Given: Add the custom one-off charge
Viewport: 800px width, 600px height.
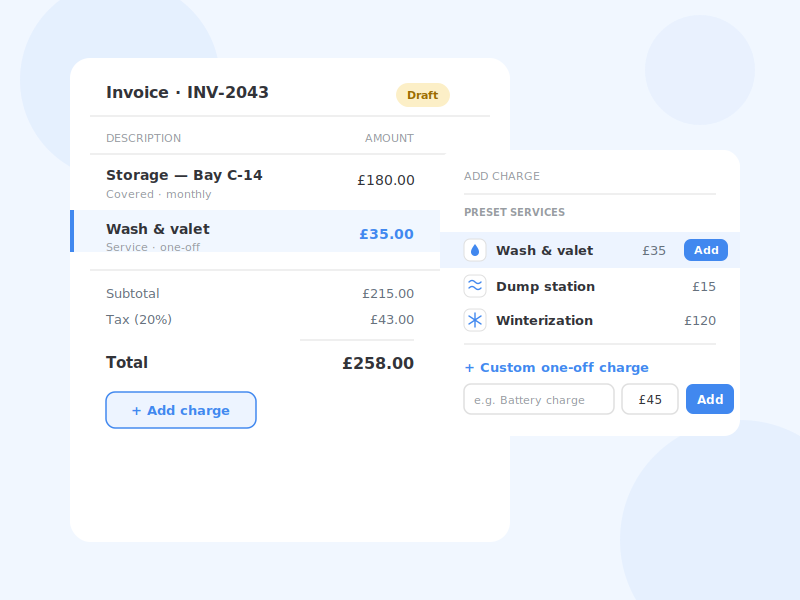Looking at the screenshot, I should (710, 399).
